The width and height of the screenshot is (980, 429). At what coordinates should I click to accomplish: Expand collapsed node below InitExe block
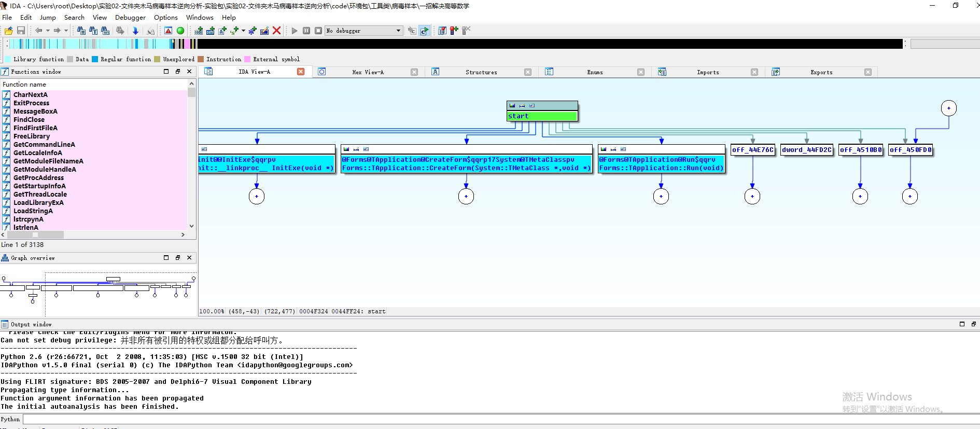coord(257,196)
